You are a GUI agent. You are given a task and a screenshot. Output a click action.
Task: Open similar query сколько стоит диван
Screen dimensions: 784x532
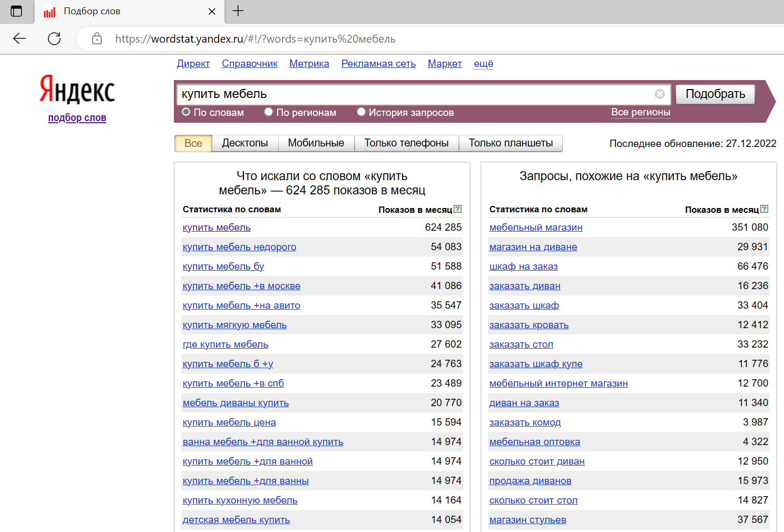coord(537,461)
